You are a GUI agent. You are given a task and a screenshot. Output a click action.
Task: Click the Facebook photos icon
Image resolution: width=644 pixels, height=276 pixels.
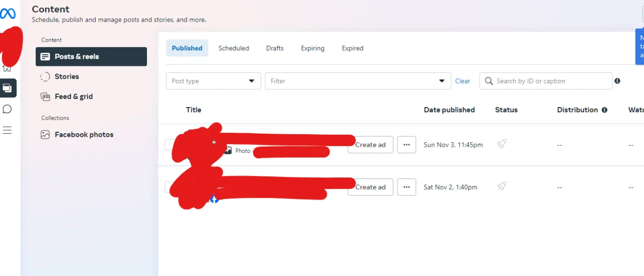click(45, 135)
